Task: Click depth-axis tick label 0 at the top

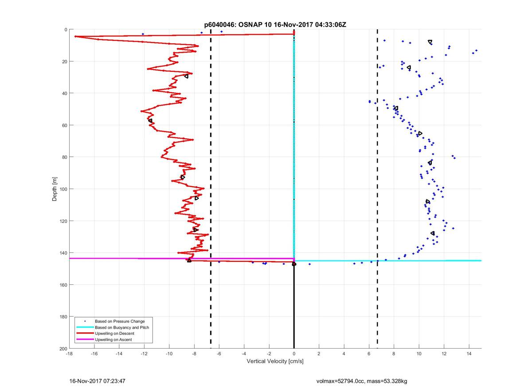Action: tap(66, 30)
